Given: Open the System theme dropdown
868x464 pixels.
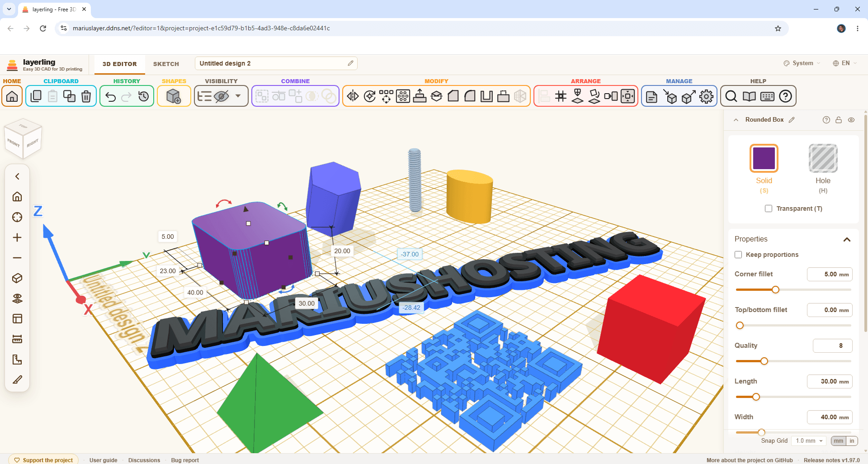Looking at the screenshot, I should [802, 63].
